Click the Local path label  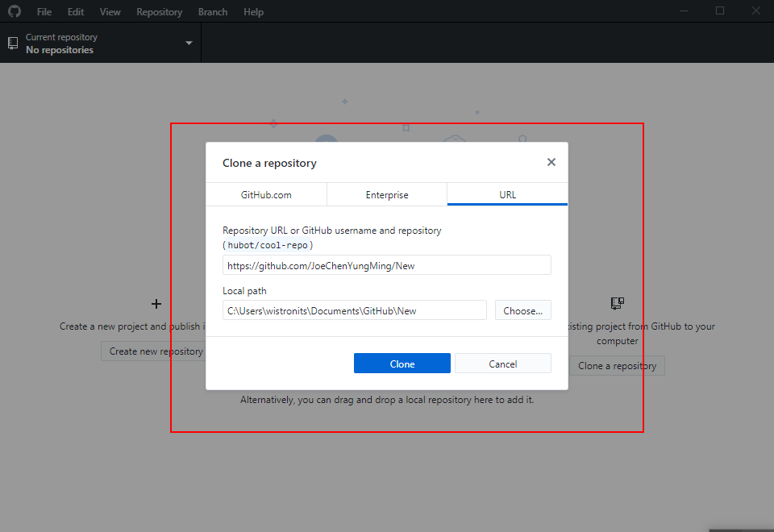pyautogui.click(x=244, y=291)
